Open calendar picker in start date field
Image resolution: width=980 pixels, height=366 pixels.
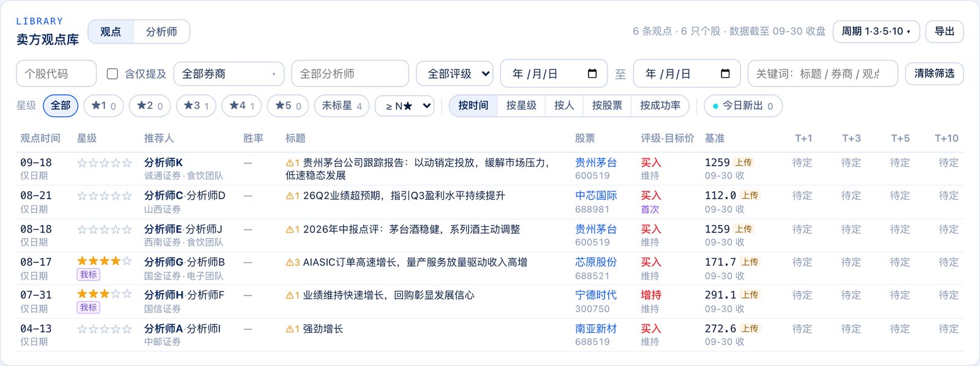point(592,74)
